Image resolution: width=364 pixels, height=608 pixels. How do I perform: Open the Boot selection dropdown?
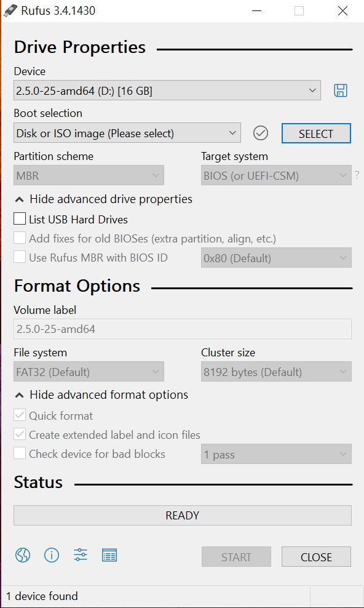[127, 133]
